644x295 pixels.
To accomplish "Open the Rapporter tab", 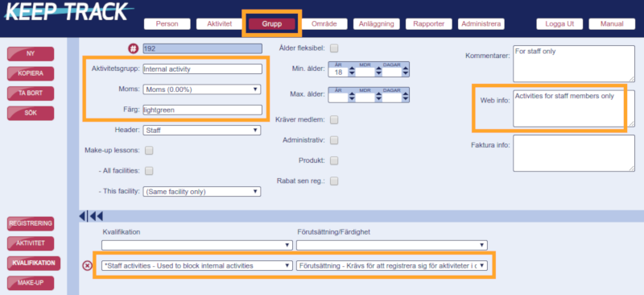I will click(x=429, y=24).
